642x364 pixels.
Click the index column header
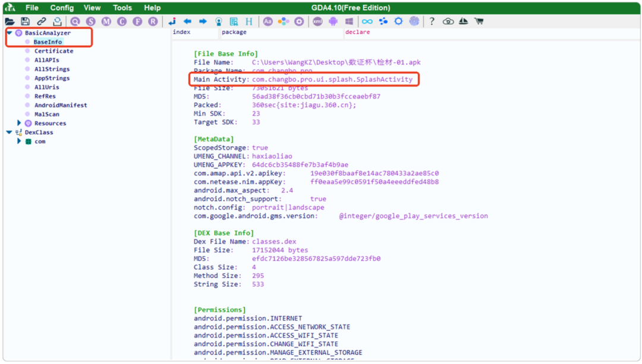point(182,32)
